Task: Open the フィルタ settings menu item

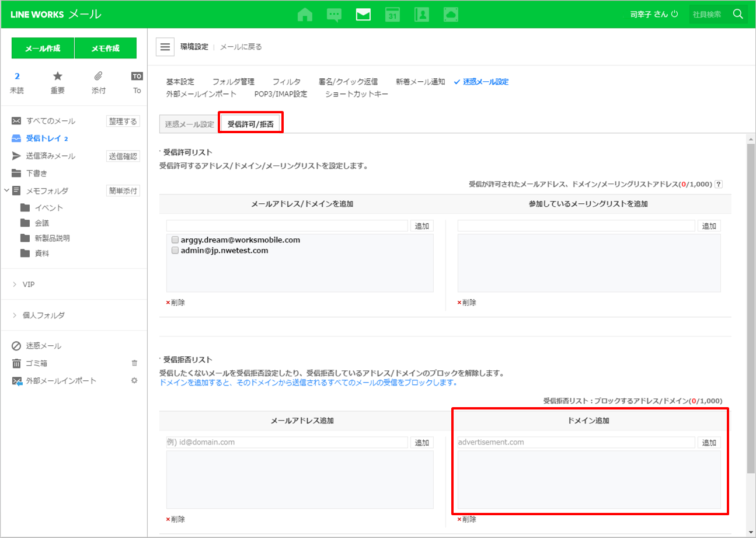Action: (286, 82)
